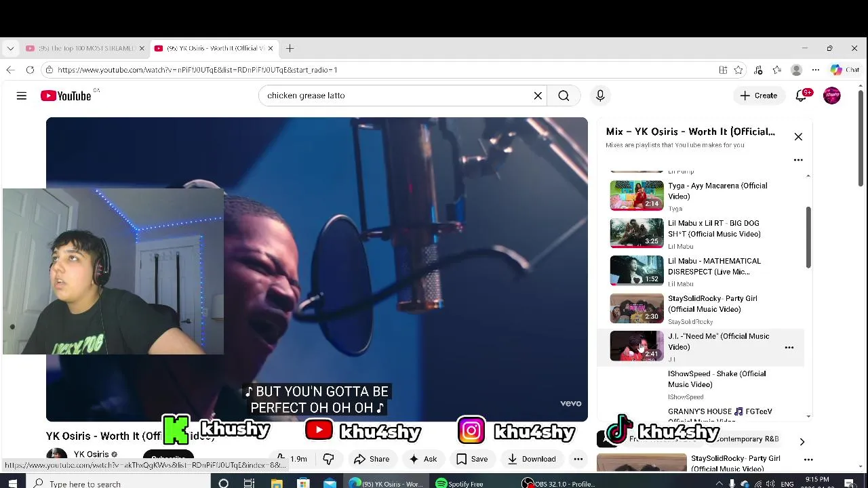This screenshot has width=868, height=488.
Task: Switch to OBS 32.1.0 on the taskbar
Action: (559, 483)
